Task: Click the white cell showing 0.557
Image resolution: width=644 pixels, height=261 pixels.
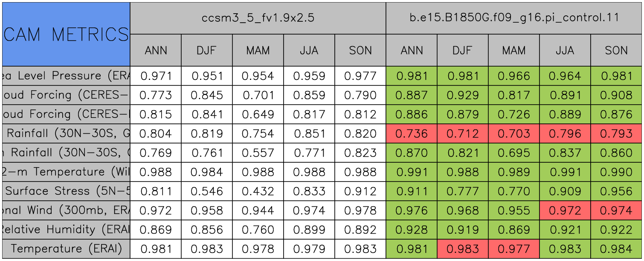Action: pyautogui.click(x=258, y=153)
